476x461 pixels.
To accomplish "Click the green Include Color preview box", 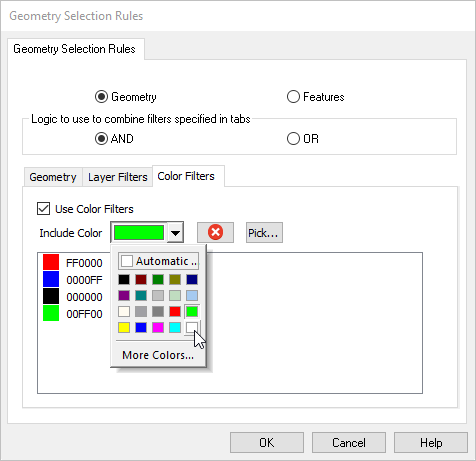I will [139, 233].
